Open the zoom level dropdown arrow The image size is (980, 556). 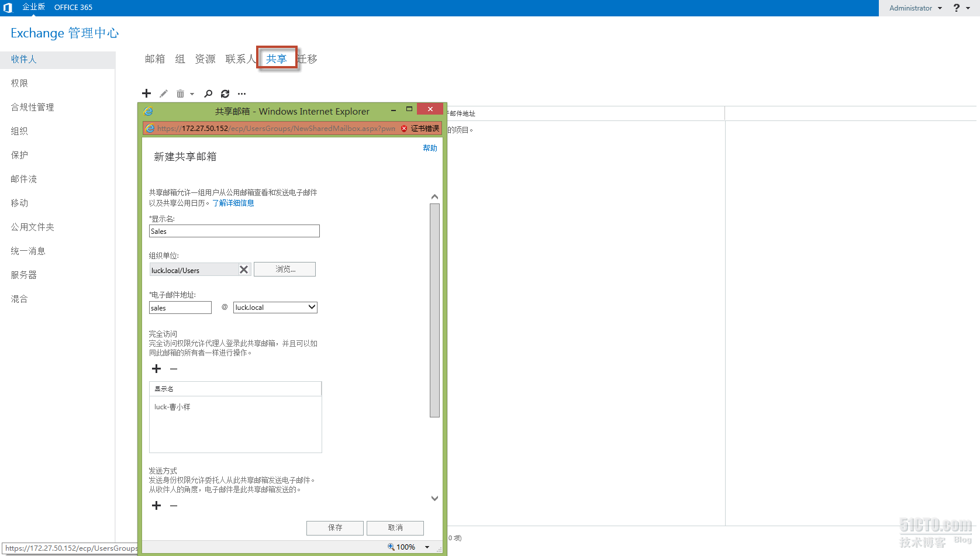pyautogui.click(x=427, y=547)
